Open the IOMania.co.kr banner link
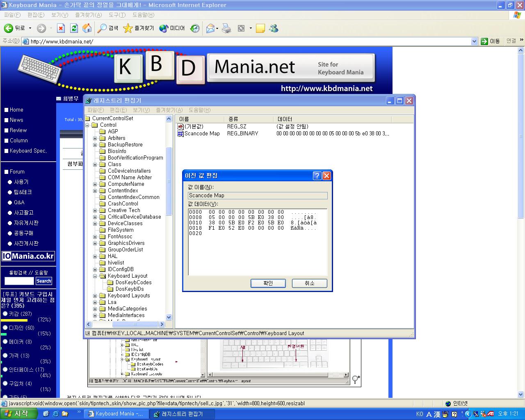This screenshot has height=420, width=525. [28, 256]
